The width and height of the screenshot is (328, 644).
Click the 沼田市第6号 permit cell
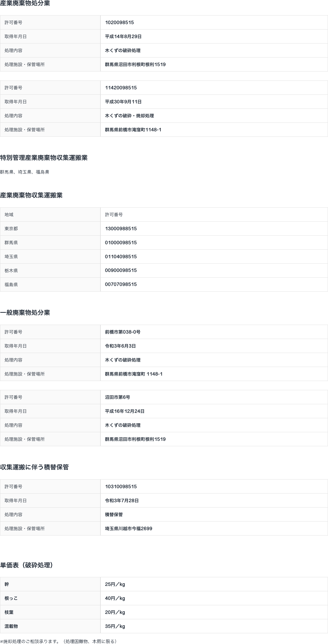(117, 397)
